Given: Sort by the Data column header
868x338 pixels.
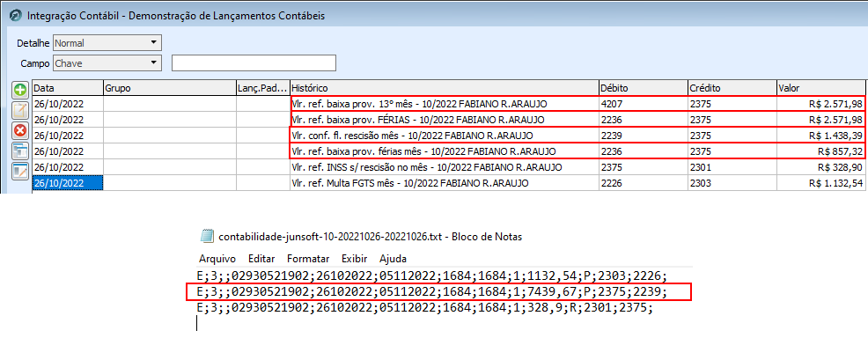Looking at the screenshot, I should point(68,88).
